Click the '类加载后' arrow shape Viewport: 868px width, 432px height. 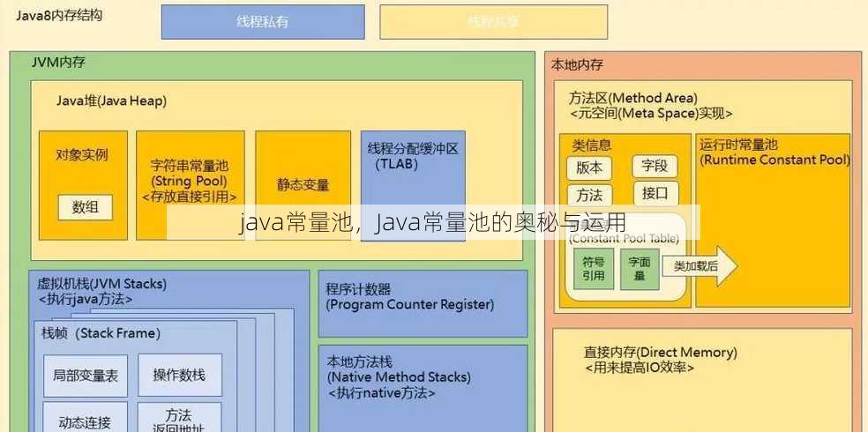700,266
